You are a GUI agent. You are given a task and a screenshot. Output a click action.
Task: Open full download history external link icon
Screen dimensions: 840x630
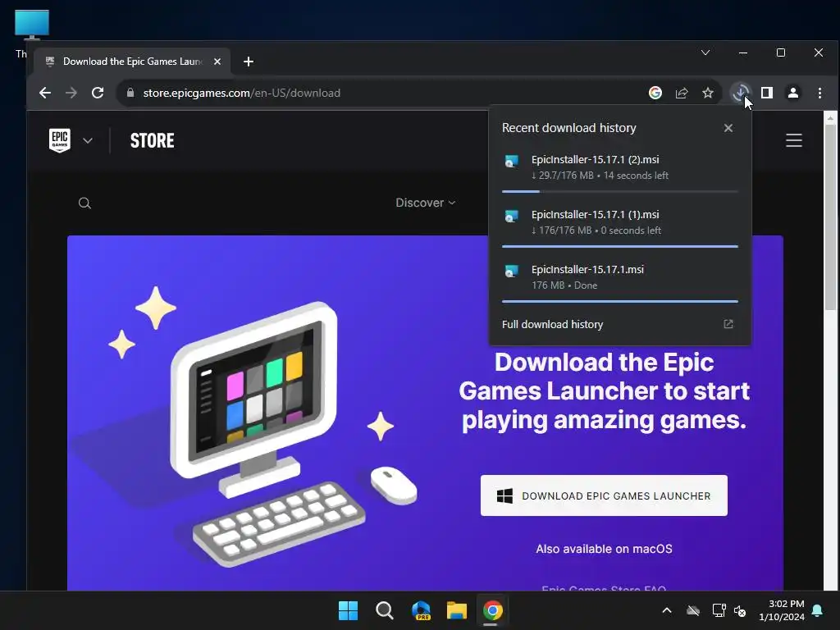coord(728,324)
